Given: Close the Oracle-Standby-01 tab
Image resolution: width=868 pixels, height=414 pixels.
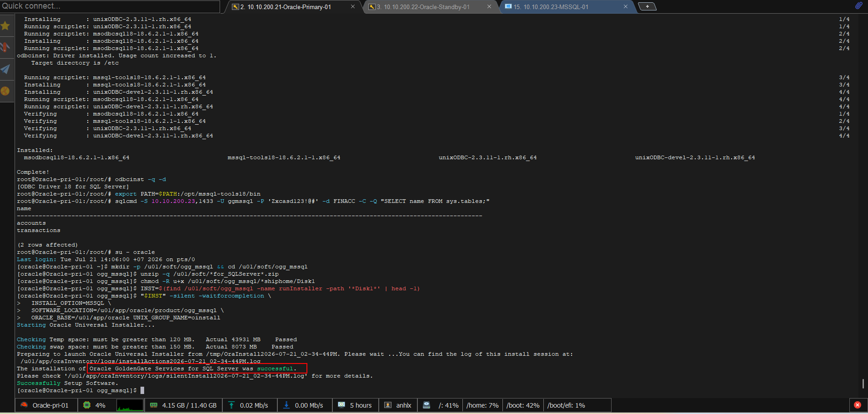Looking at the screenshot, I should pyautogui.click(x=489, y=6).
